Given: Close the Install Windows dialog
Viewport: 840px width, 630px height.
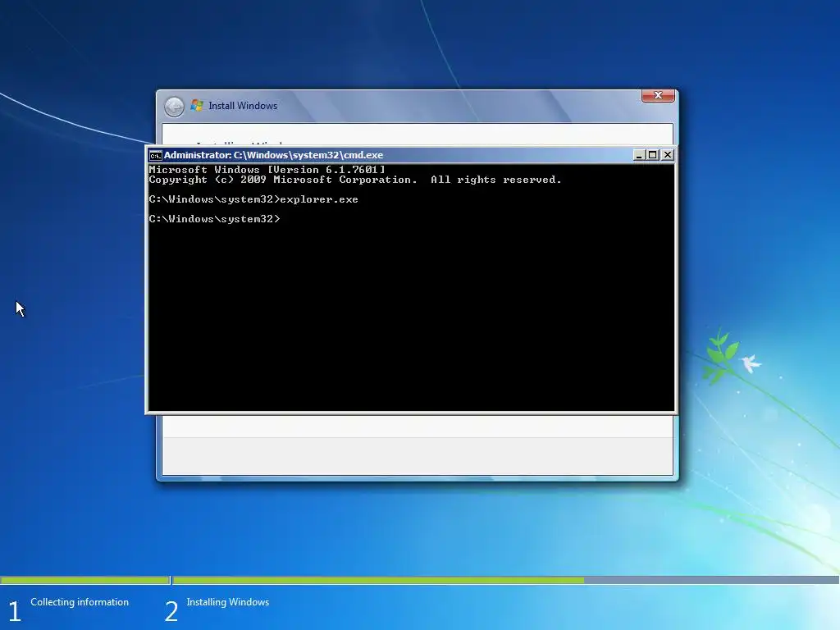Looking at the screenshot, I should (658, 95).
